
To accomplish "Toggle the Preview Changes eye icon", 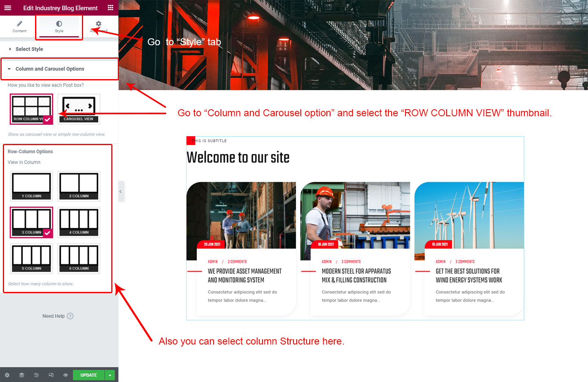I will pos(66,375).
